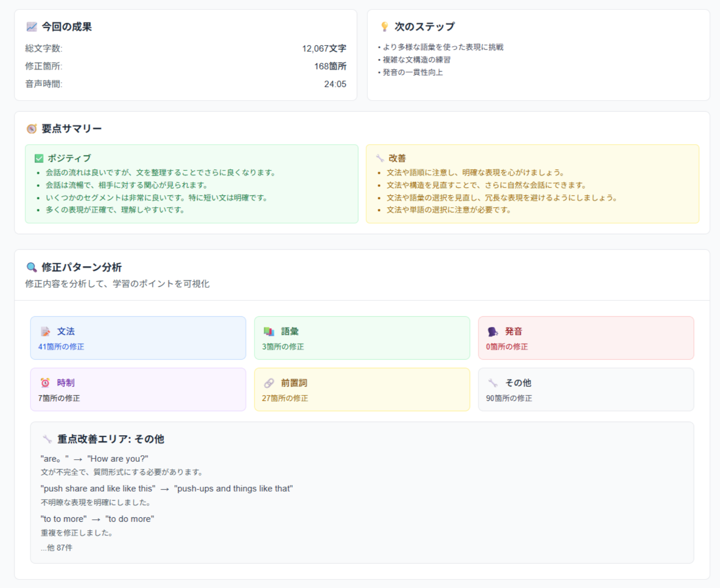This screenshot has width=720, height=588.
Task: Click the memo icon in 文法 card
Action: (x=45, y=331)
